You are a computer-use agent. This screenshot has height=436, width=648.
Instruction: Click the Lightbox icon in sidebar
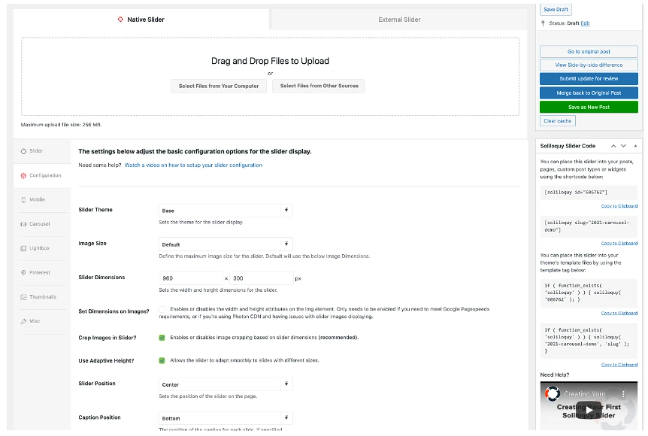[x=24, y=248]
